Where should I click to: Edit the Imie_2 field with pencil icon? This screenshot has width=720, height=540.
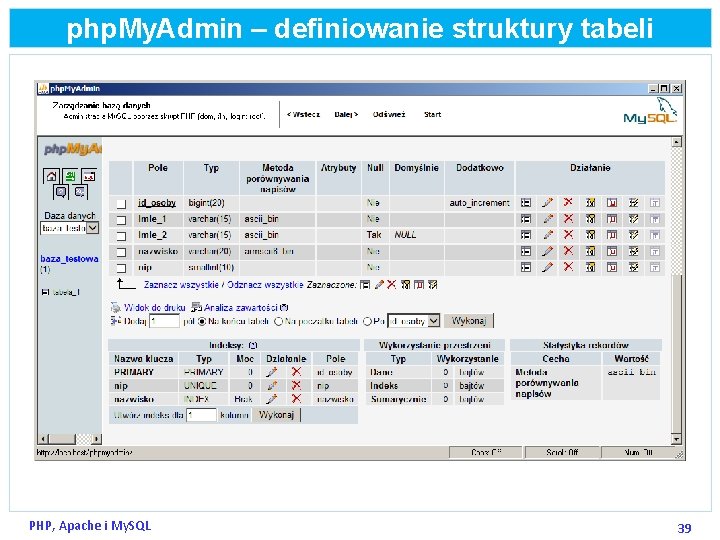[547, 235]
